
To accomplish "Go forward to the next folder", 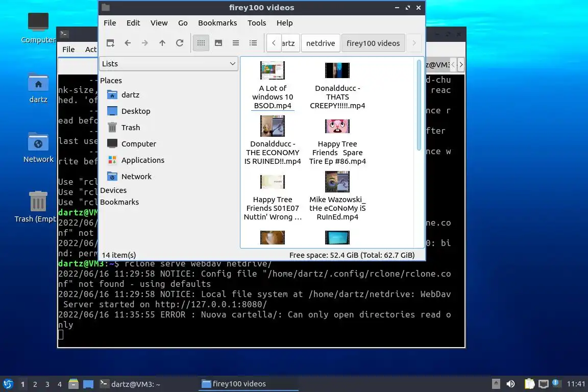I will (x=145, y=43).
